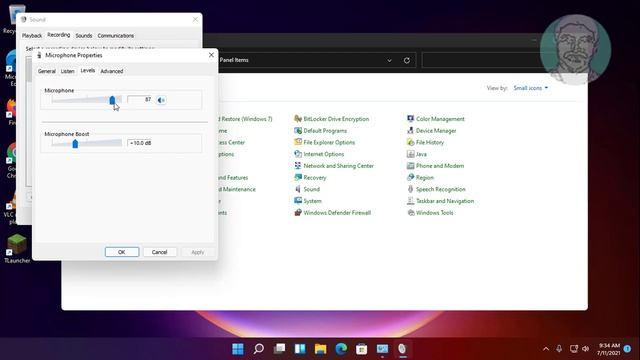Launch Microsoft Edge from the taskbar
The image size is (640, 360).
[x=341, y=349]
